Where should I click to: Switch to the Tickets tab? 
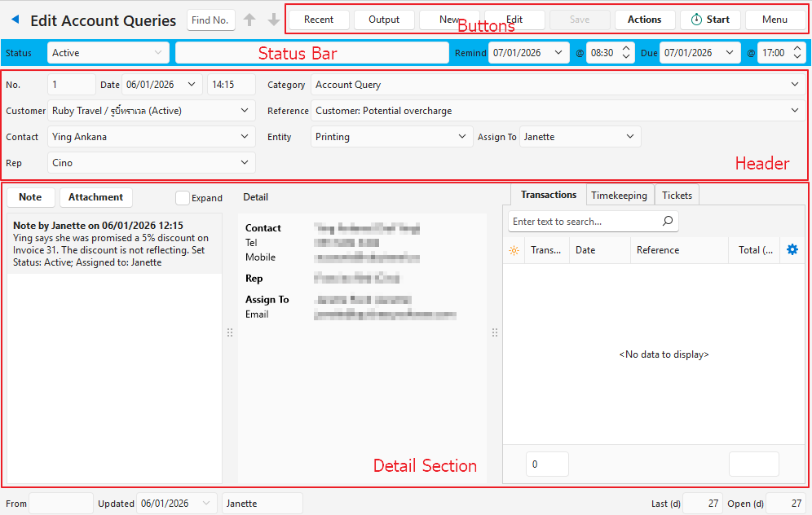click(677, 196)
